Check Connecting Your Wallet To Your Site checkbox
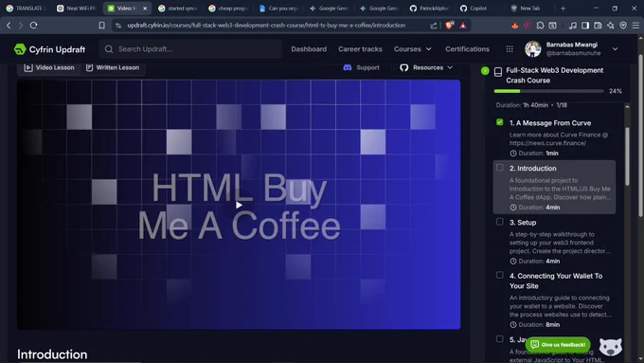Screen dimensions: 644x363 [499, 275]
